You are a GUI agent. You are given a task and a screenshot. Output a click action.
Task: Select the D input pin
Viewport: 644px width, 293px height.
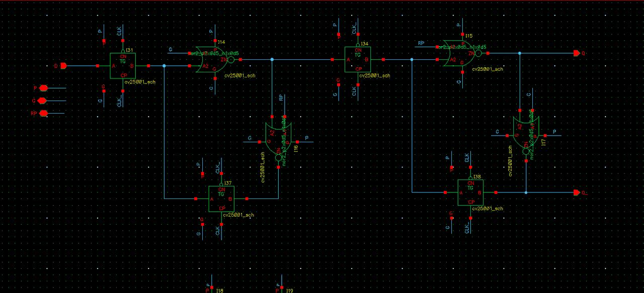64,65
